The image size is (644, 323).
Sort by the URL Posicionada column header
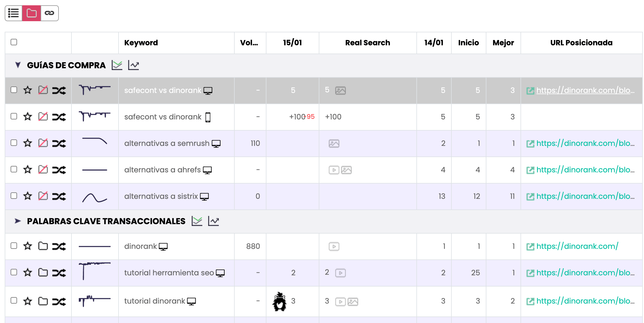click(x=581, y=43)
